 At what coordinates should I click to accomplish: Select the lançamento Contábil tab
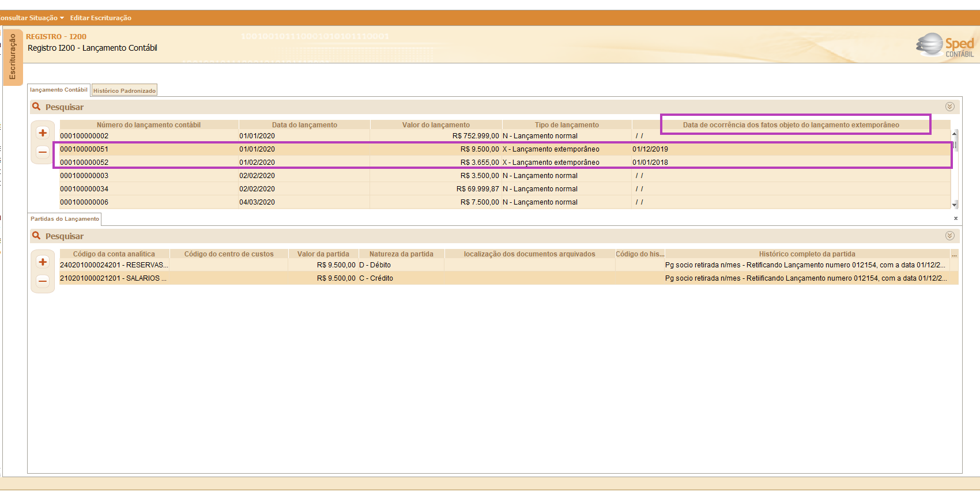[59, 90]
